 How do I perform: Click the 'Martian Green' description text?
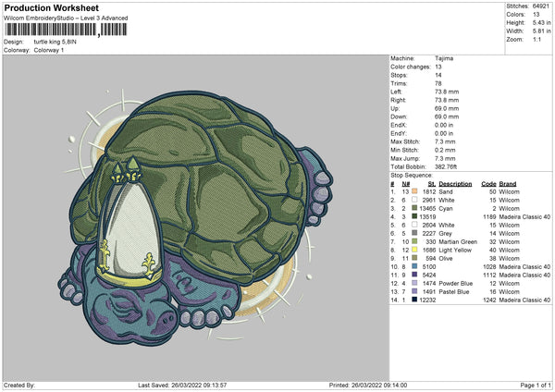point(458,241)
